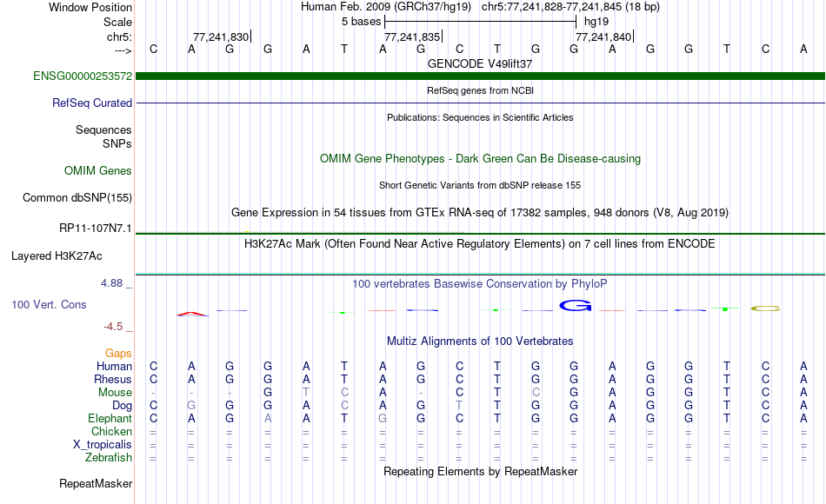The width and height of the screenshot is (826, 504).
Task: Click the ENSG00000253572 gene label
Action: [x=83, y=76]
